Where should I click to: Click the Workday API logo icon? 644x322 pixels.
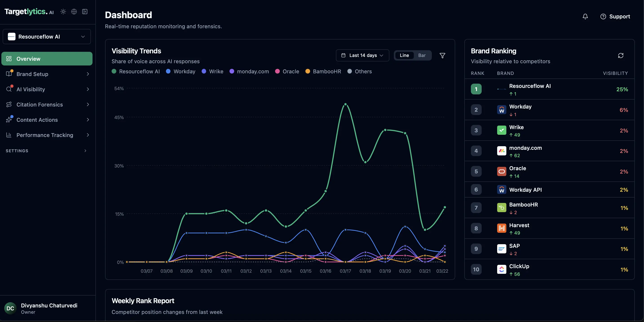501,190
